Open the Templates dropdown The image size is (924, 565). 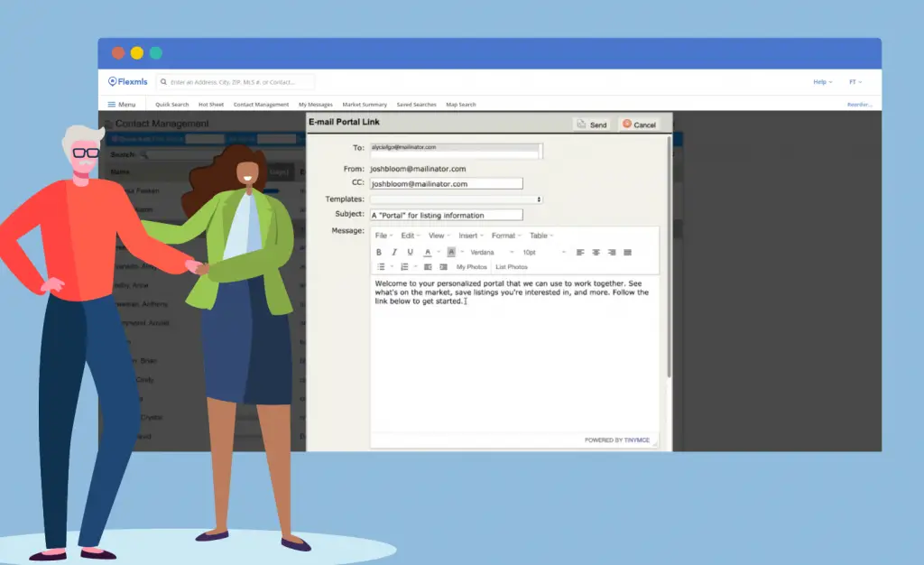(457, 199)
